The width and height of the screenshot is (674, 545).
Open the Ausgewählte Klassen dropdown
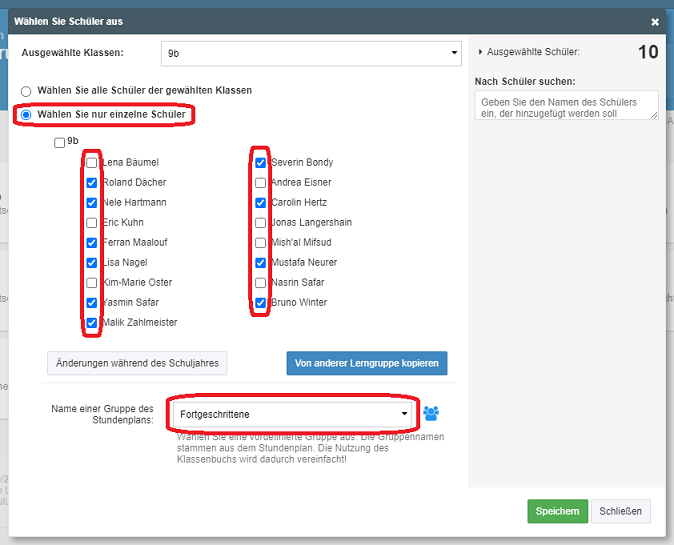coord(310,53)
